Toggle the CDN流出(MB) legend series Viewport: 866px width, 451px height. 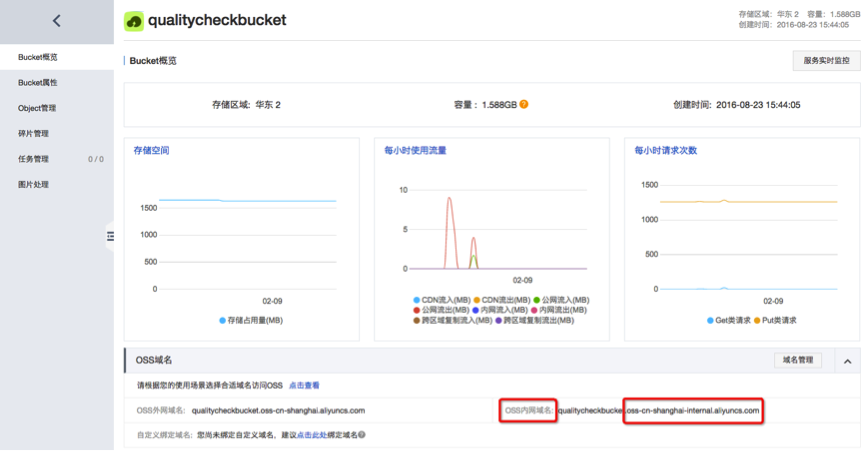tap(502, 300)
